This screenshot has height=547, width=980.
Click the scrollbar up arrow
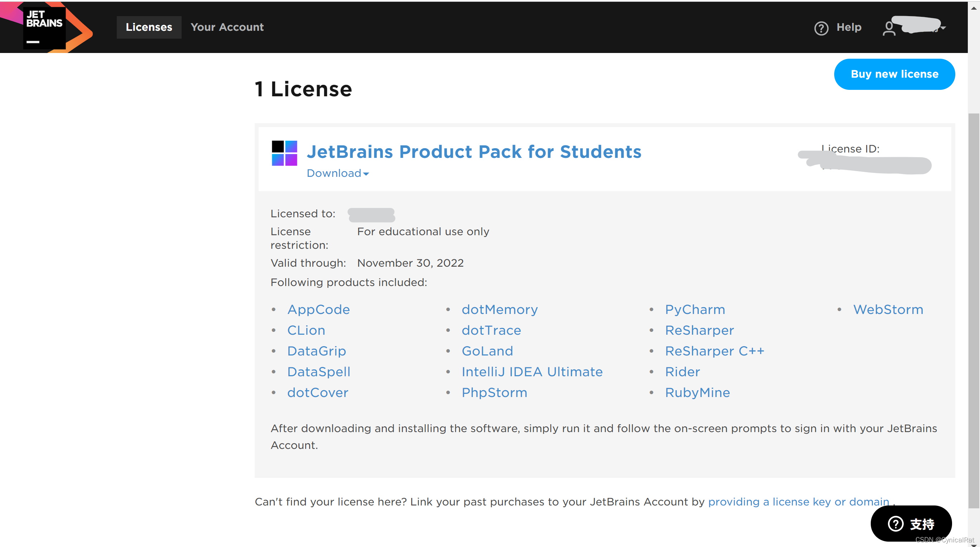[974, 8]
